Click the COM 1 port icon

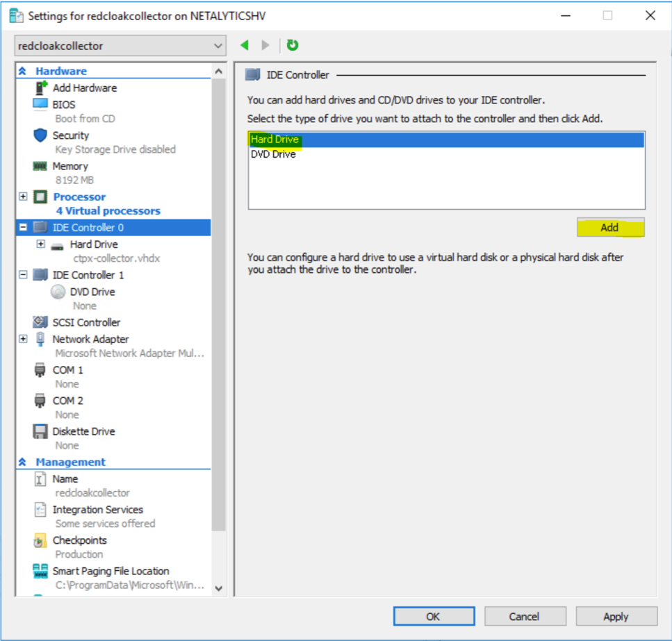click(40, 369)
